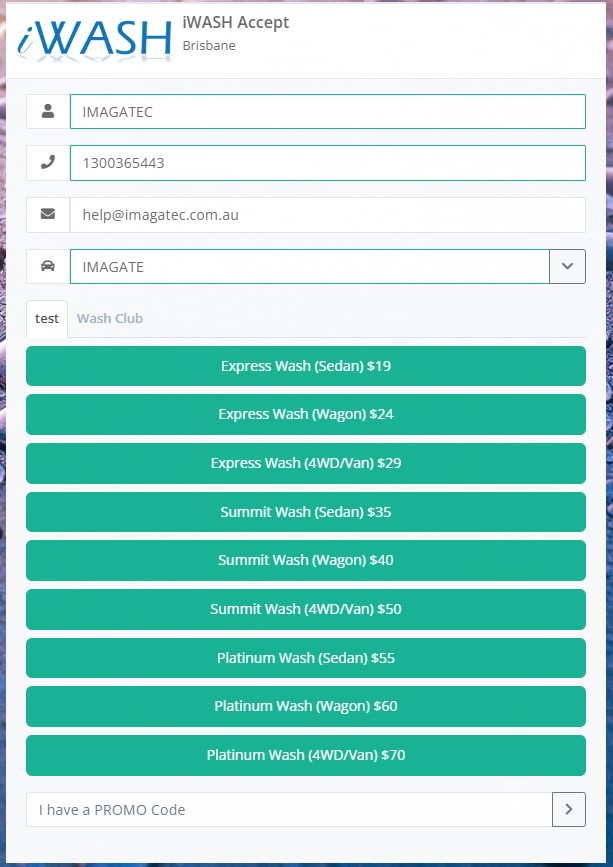Choose Express Wash (Sedan) $19

(306, 366)
